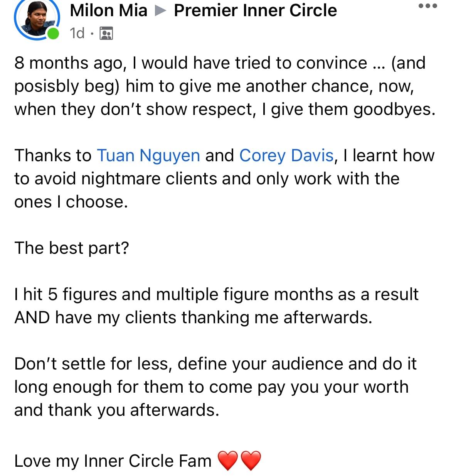The height and width of the screenshot is (476, 451).
Task: Click the "8 months ago" opening line
Action: click(220, 63)
